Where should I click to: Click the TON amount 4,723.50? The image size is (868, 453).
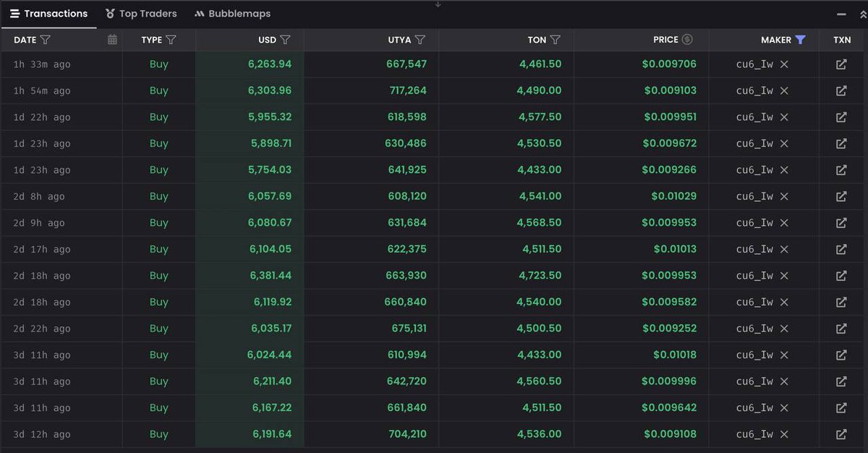coord(539,276)
